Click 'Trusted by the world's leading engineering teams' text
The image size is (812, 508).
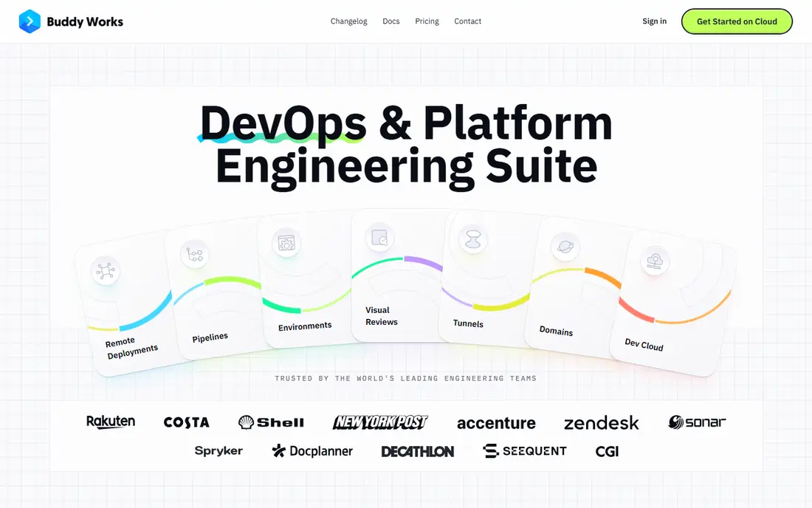(x=405, y=379)
